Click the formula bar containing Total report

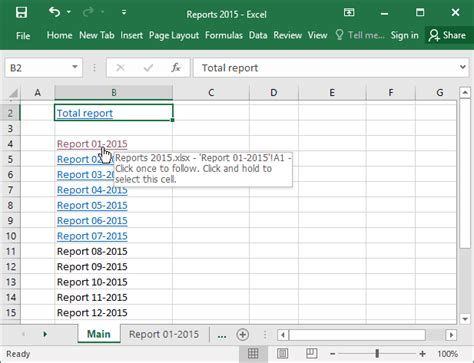point(325,68)
